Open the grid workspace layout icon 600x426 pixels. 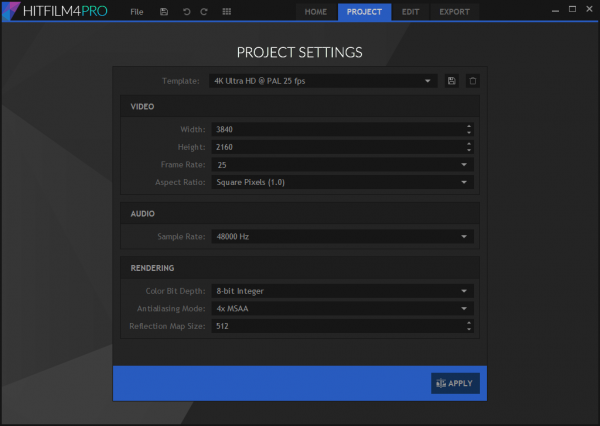point(227,12)
